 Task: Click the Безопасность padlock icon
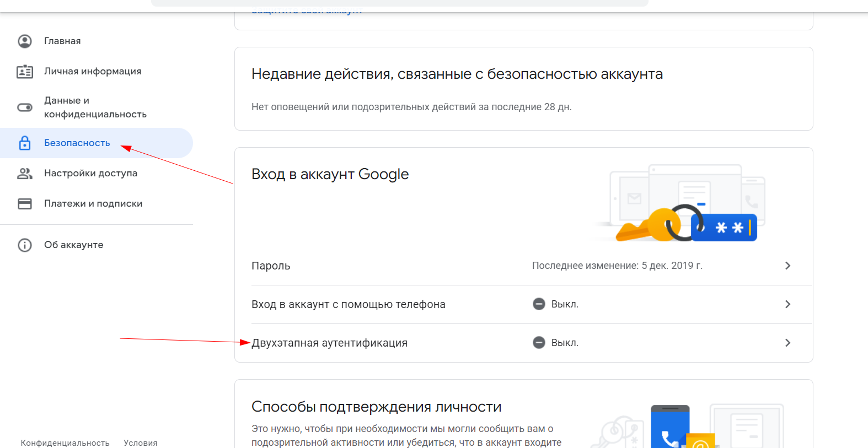pyautogui.click(x=25, y=143)
